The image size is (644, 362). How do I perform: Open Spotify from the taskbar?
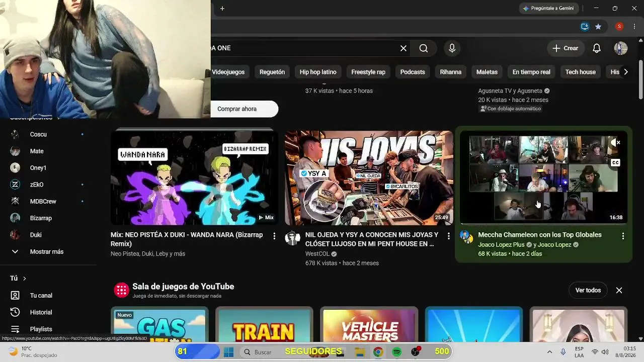click(x=396, y=352)
